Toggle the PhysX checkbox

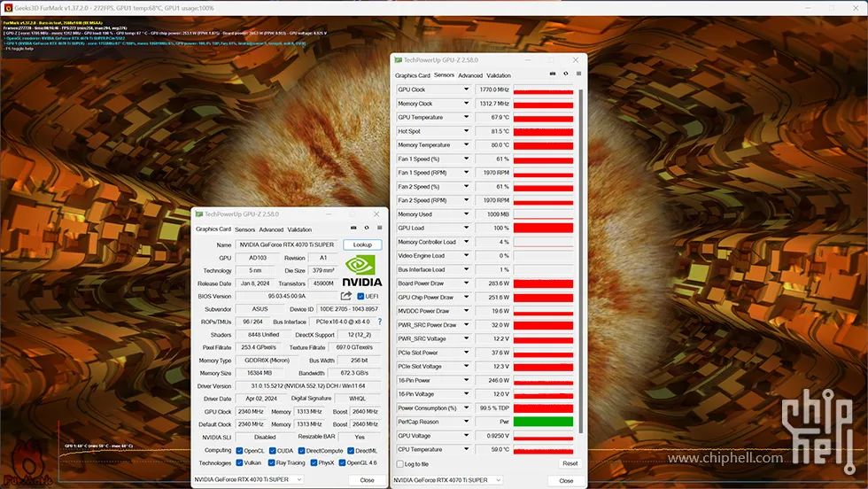[x=314, y=463]
